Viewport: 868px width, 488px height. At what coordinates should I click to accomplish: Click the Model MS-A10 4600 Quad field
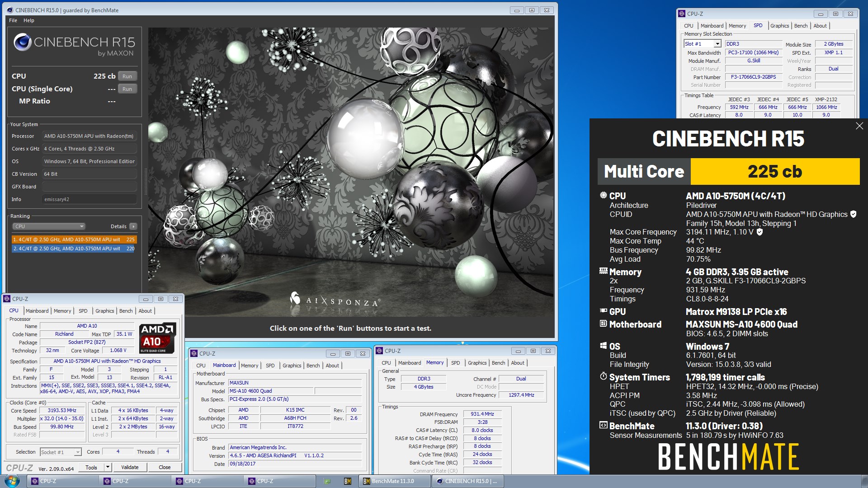pos(271,391)
